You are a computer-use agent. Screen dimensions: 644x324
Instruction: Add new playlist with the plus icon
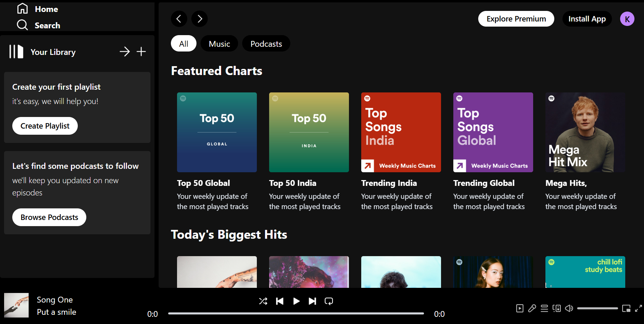[141, 51]
